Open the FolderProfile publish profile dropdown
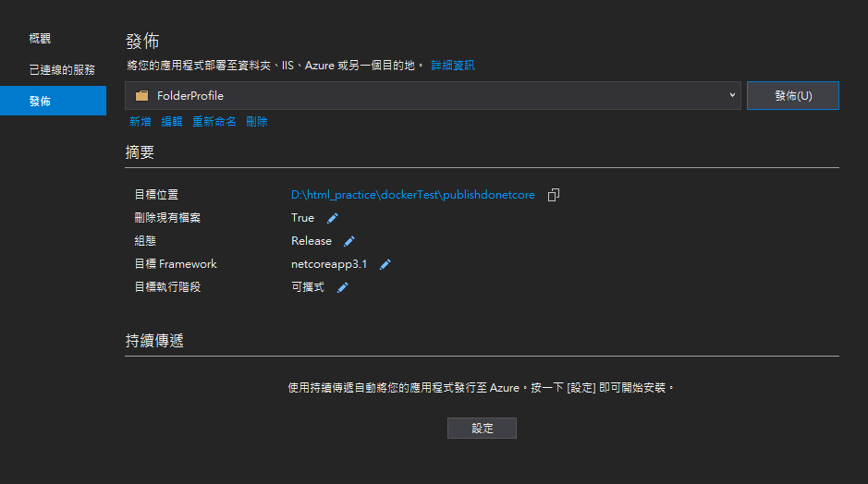The height and width of the screenshot is (484, 868). (x=433, y=96)
